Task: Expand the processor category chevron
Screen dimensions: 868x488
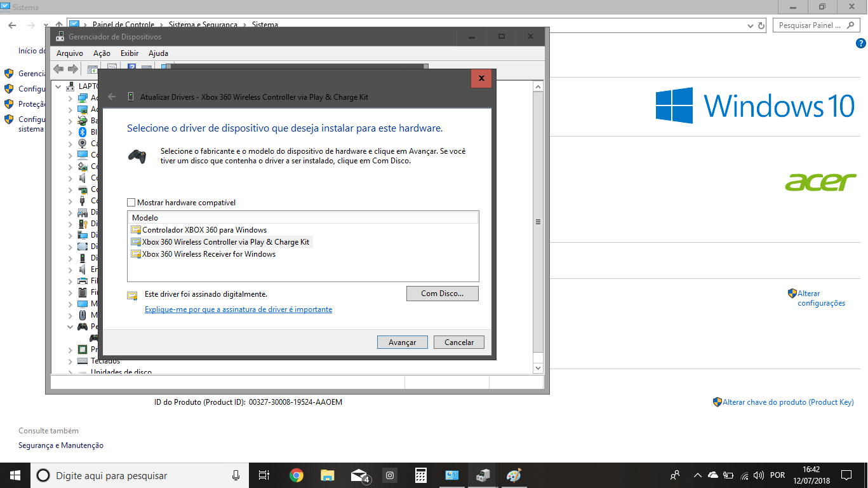Action: click(70, 349)
